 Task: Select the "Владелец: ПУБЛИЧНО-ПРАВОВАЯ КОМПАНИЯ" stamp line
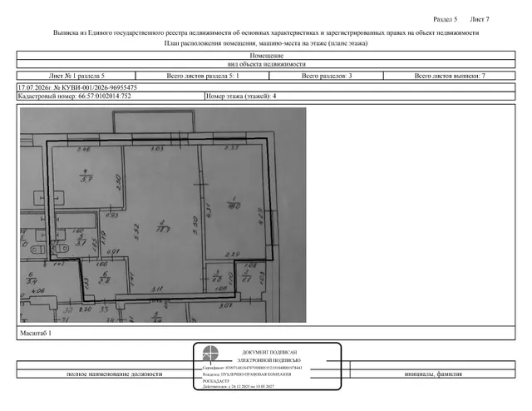point(247,374)
